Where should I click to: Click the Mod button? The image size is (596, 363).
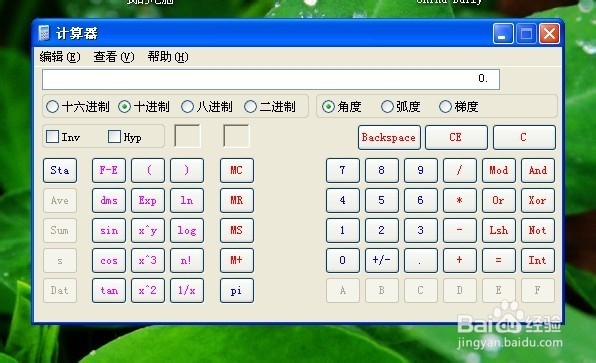[499, 170]
